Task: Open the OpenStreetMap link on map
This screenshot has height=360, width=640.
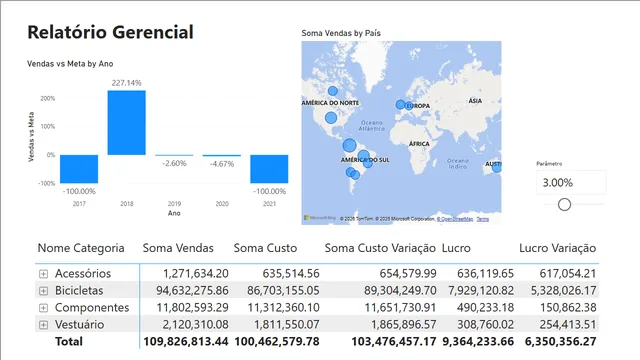Action: pyautogui.click(x=455, y=219)
